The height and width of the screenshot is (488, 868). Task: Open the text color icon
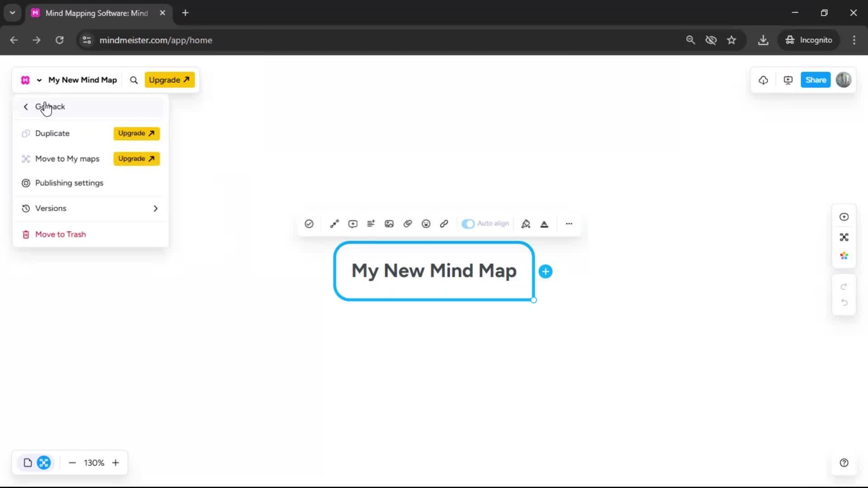[544, 224]
